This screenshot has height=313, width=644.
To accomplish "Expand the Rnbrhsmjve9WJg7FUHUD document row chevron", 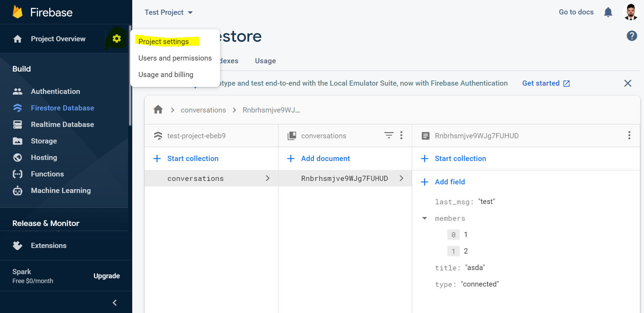I will pyautogui.click(x=401, y=178).
